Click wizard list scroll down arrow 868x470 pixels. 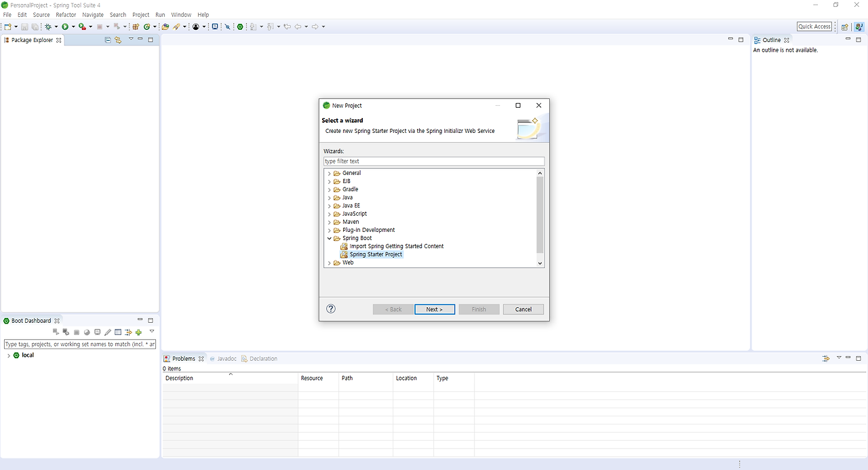[540, 263]
